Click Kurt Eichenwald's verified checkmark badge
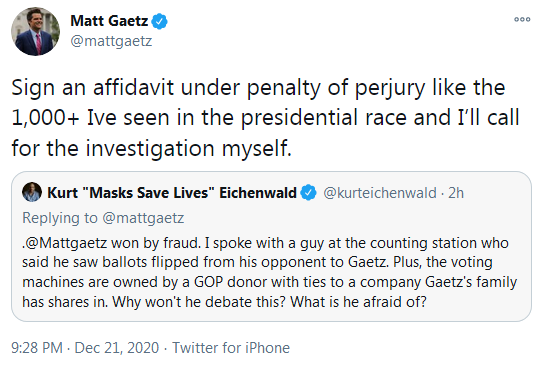Screen dimensions: 545x369 pyautogui.click(x=308, y=193)
